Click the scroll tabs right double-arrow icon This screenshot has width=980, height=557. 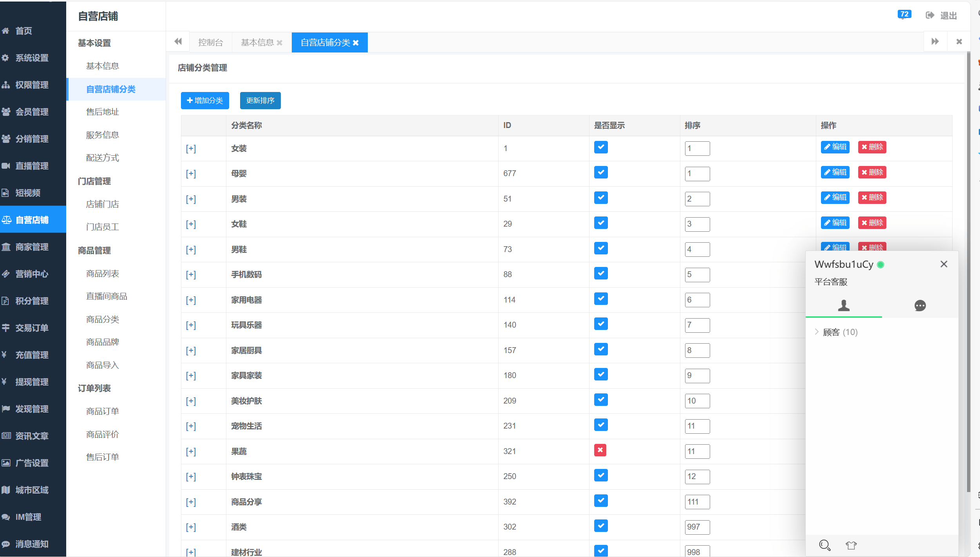pos(935,41)
